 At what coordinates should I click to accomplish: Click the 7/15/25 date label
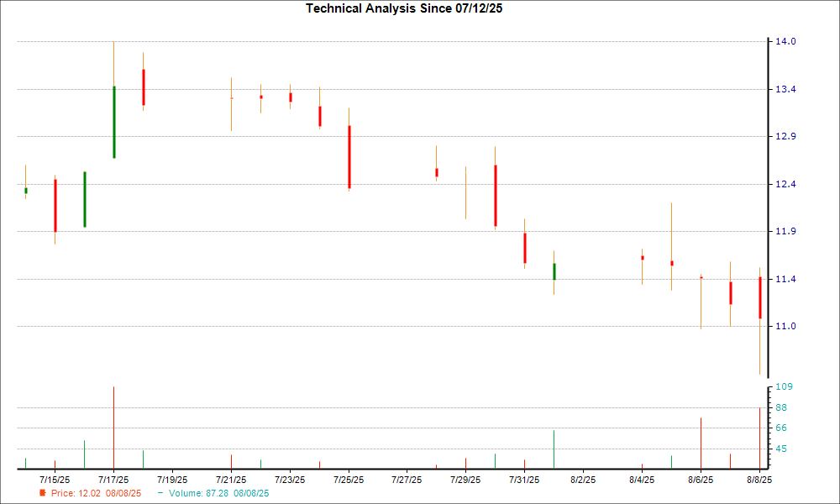(55, 480)
